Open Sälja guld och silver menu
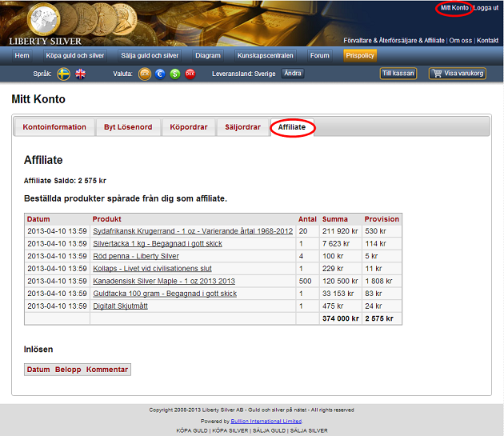The width and height of the screenshot is (504, 436). coord(150,55)
